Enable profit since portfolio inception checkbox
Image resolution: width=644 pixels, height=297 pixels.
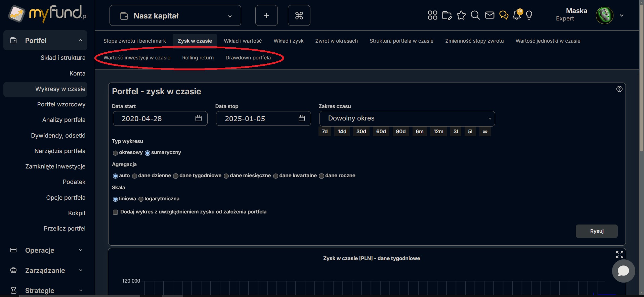[x=116, y=212]
